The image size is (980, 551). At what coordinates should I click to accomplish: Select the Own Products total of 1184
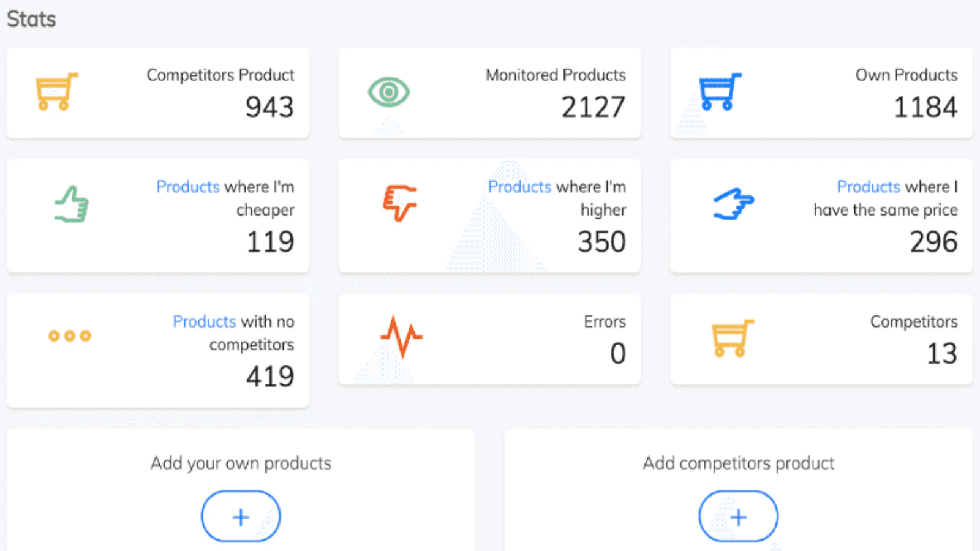(926, 108)
